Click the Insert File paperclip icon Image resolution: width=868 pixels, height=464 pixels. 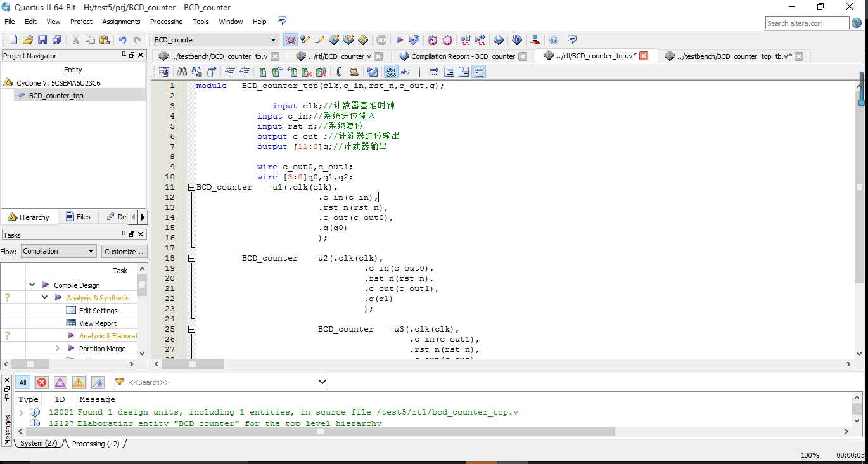pyautogui.click(x=339, y=72)
